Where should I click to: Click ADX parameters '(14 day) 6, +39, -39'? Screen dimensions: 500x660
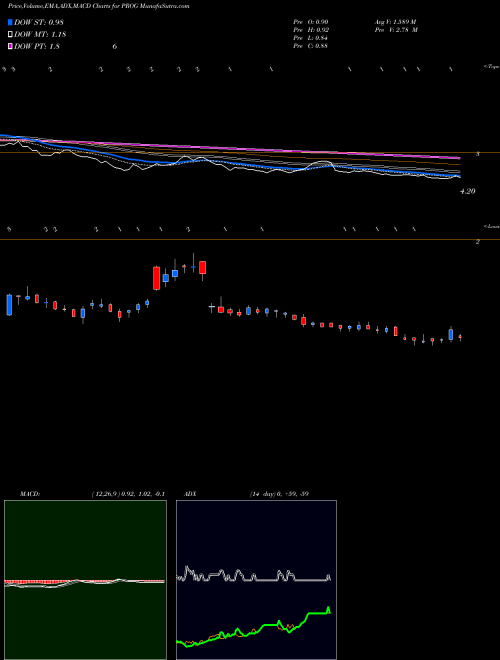point(279,494)
